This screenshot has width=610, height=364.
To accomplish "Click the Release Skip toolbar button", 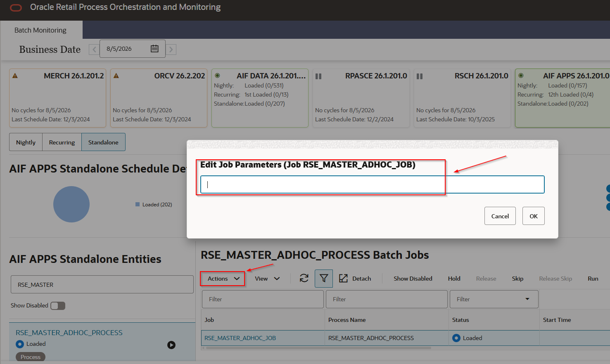I will click(555, 279).
